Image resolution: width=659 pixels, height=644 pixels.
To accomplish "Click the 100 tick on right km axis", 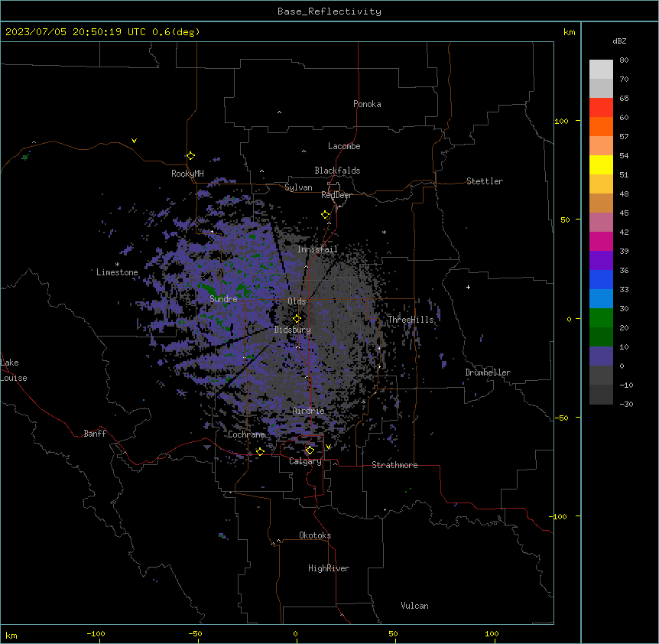I will 561,121.
